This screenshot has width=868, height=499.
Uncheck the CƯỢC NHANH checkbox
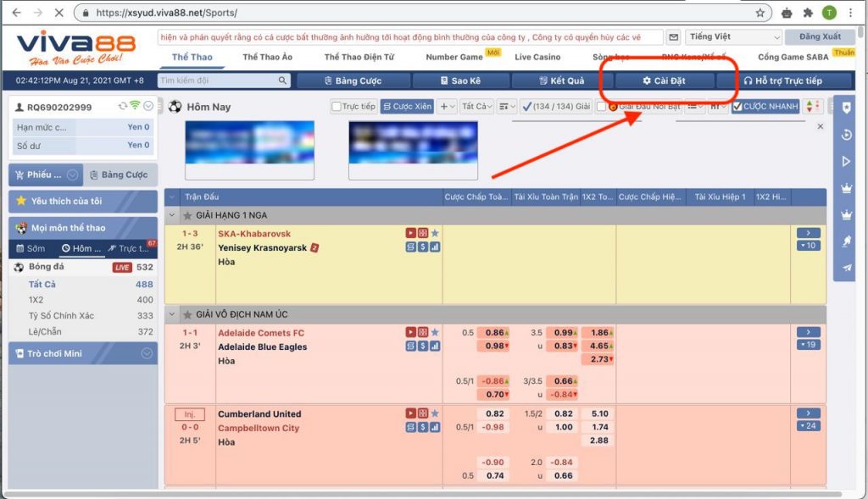(737, 106)
